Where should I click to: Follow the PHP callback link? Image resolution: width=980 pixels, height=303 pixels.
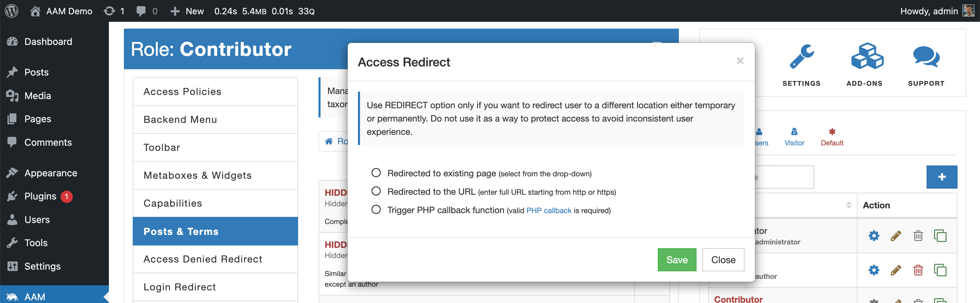coord(549,210)
